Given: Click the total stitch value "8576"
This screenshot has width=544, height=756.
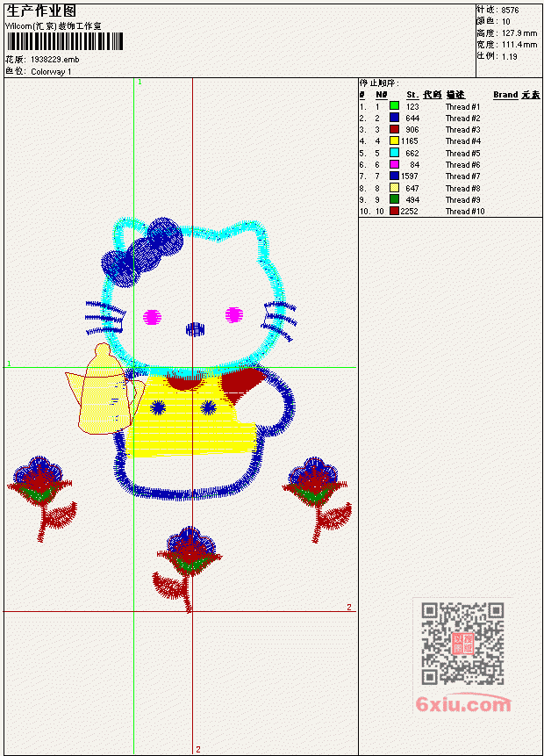Looking at the screenshot, I should pos(510,11).
